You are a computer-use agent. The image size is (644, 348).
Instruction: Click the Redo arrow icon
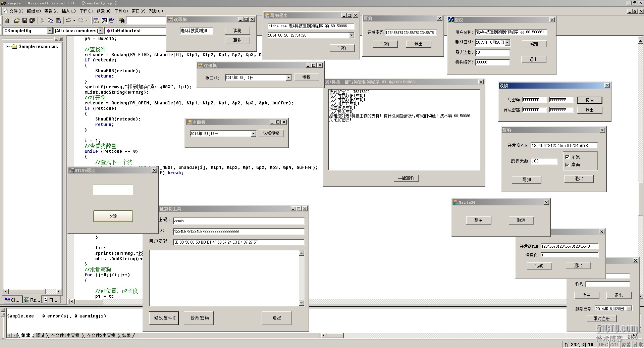tap(81, 20)
